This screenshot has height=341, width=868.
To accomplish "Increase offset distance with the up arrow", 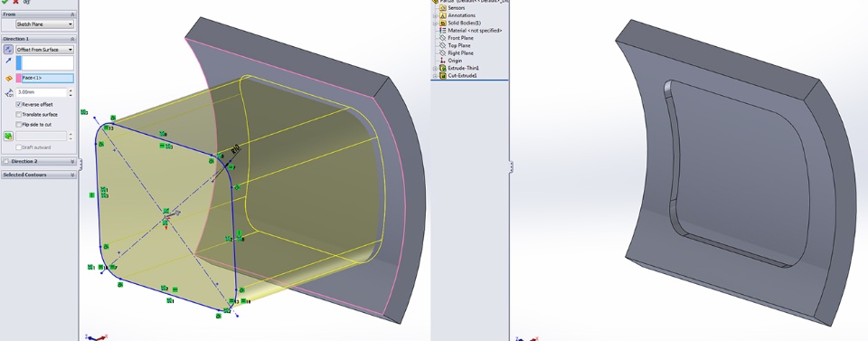I will [x=71, y=90].
